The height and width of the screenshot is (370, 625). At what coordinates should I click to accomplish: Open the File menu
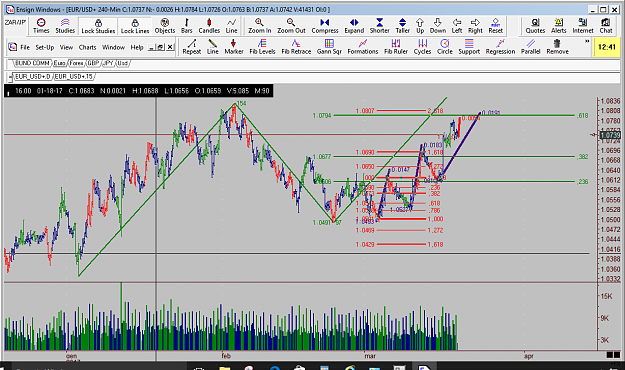tap(25, 47)
